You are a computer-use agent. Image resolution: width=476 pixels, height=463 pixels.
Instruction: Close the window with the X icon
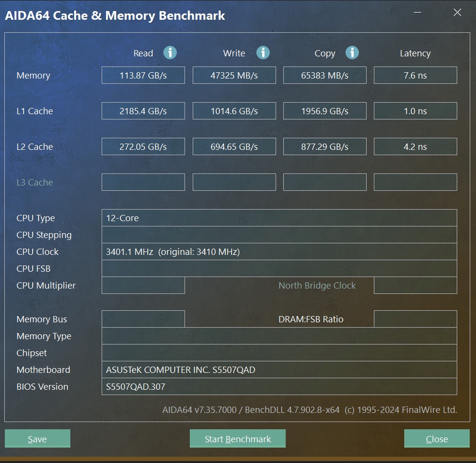pos(457,13)
